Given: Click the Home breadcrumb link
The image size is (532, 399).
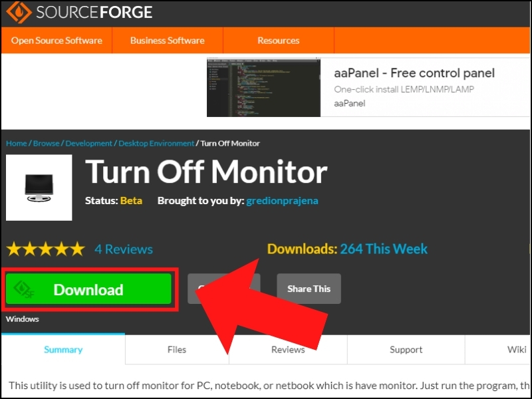Looking at the screenshot, I should click(x=16, y=143).
